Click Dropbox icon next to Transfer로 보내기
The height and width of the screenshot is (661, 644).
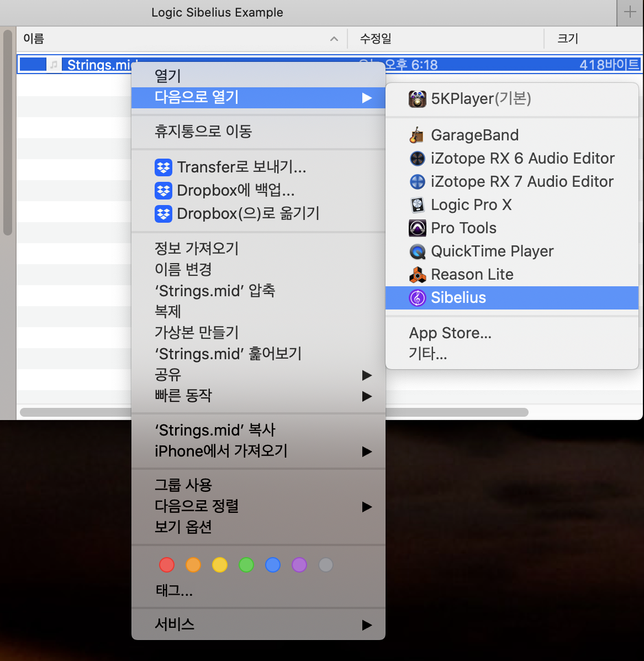point(163,167)
